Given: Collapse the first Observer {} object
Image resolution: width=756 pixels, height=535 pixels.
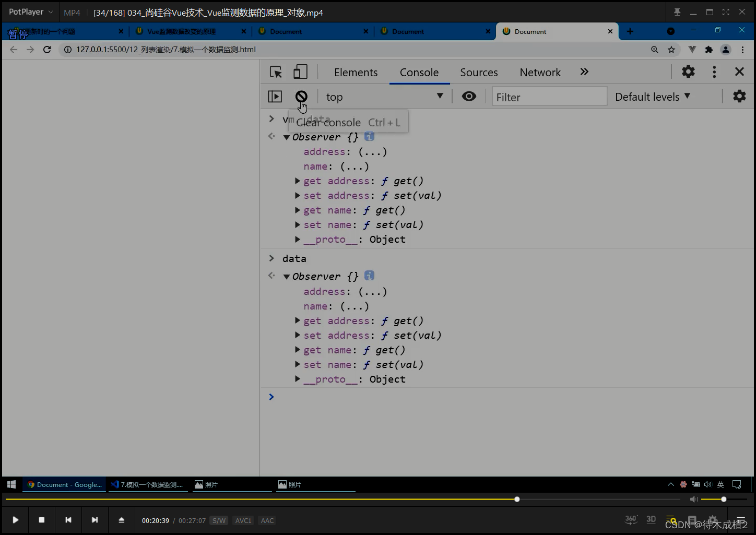Looking at the screenshot, I should coord(287,137).
